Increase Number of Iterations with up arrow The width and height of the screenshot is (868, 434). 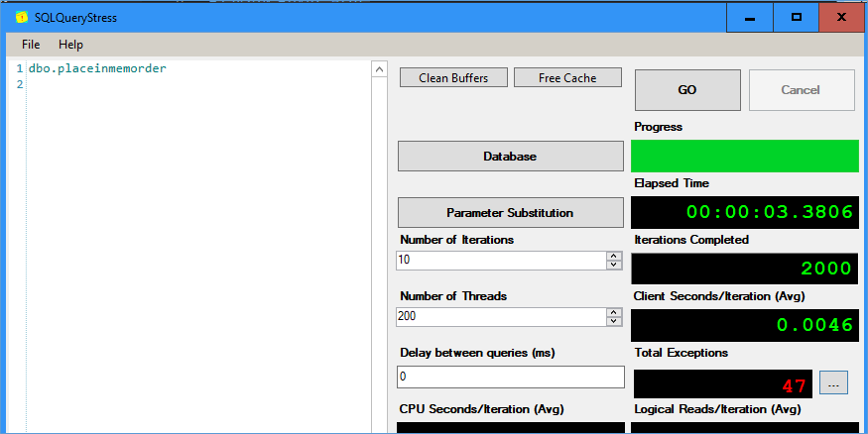click(614, 256)
